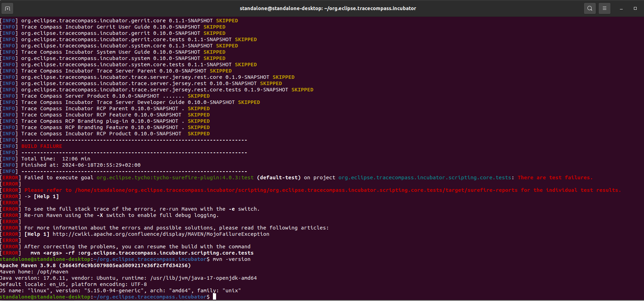Viewport: 644px width, 301px height.
Task: Click the Gerrit User Guide SKIPPED line
Action: click(x=113, y=27)
